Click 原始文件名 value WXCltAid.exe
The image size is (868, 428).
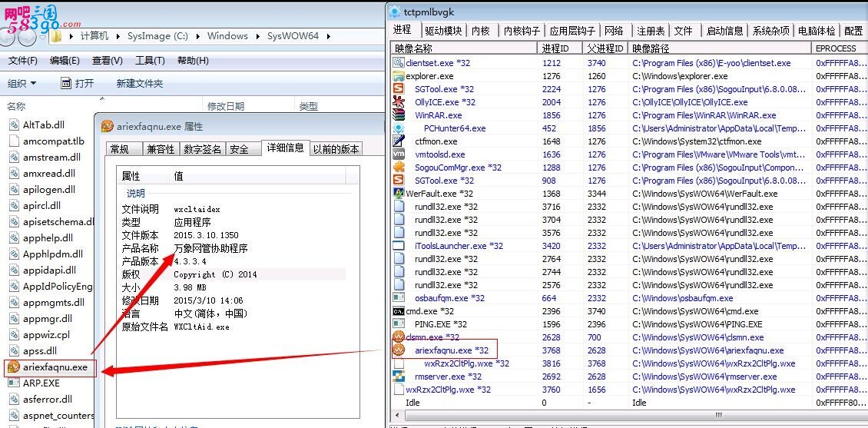pos(201,327)
